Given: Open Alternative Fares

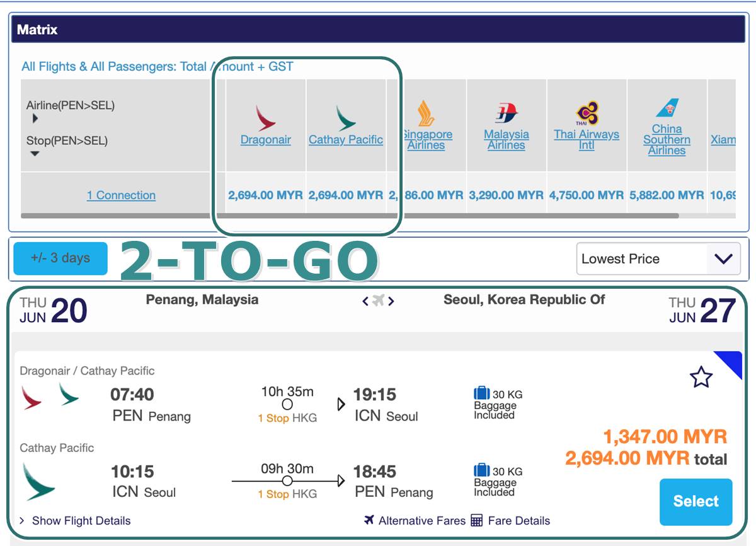Looking at the screenshot, I should coord(422,521).
